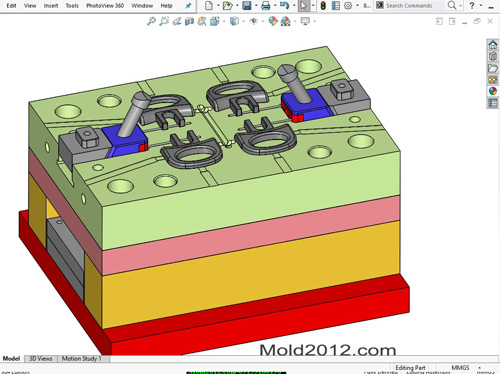Image resolution: width=500 pixels, height=374 pixels.
Task: Expand the Undo history dropdown
Action: coord(294,6)
